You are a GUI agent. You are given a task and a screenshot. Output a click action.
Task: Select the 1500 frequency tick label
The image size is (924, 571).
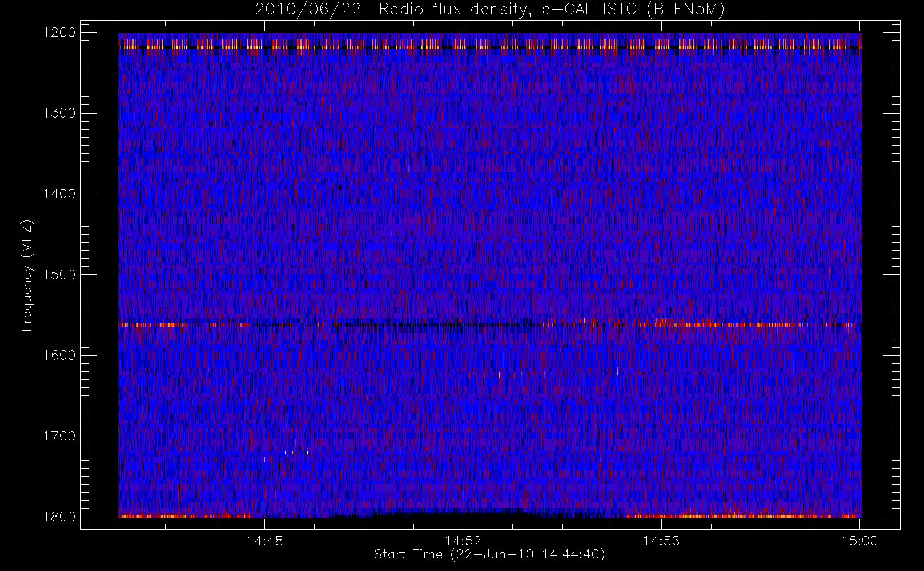(59, 274)
